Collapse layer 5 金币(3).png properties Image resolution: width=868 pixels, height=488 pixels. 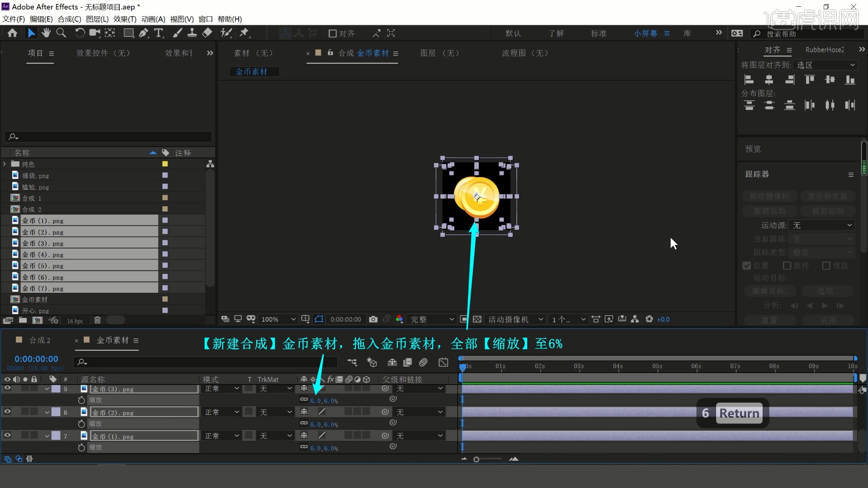[x=47, y=389]
